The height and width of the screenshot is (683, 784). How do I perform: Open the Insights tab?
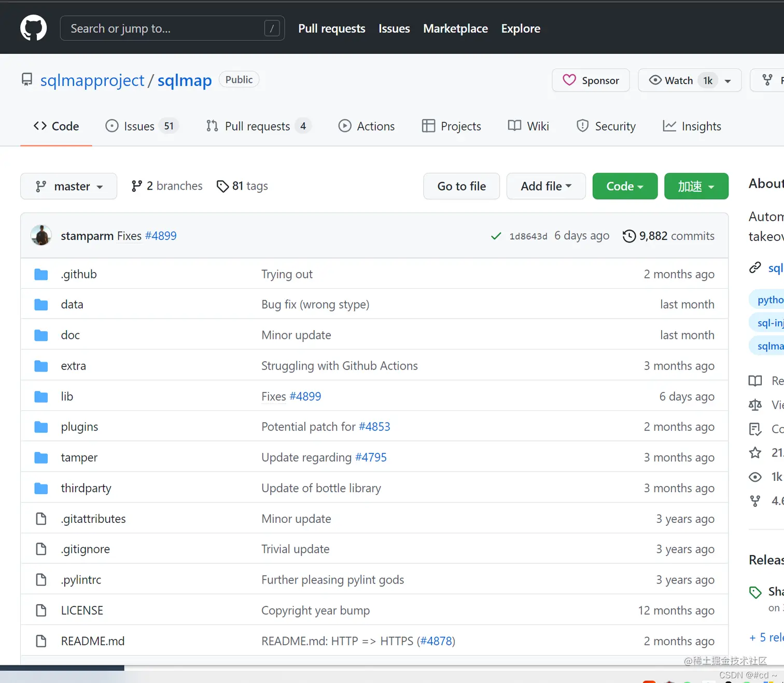pyautogui.click(x=692, y=126)
